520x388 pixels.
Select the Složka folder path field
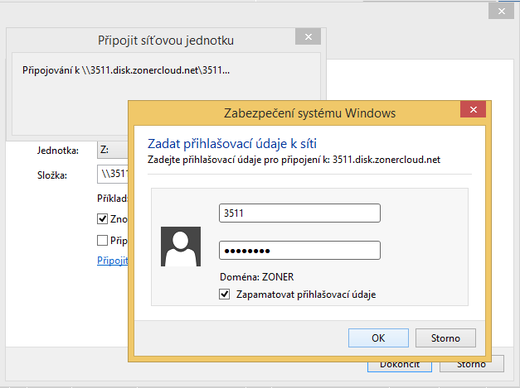(x=113, y=174)
